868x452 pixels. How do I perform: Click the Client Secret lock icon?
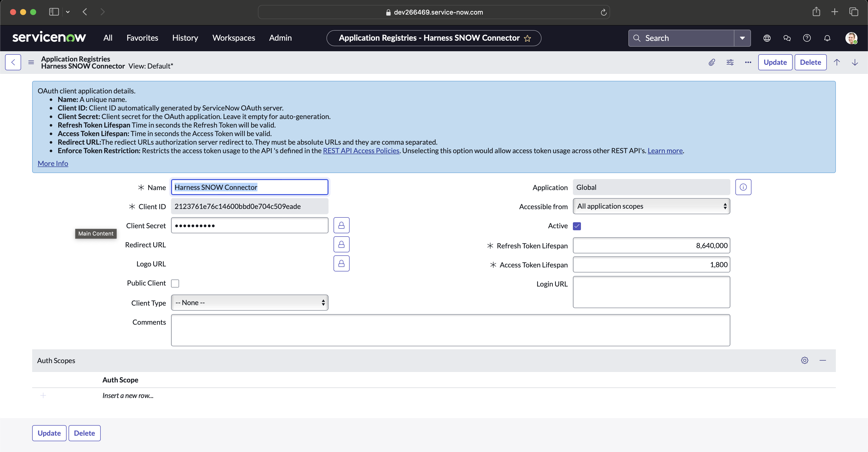pyautogui.click(x=341, y=225)
